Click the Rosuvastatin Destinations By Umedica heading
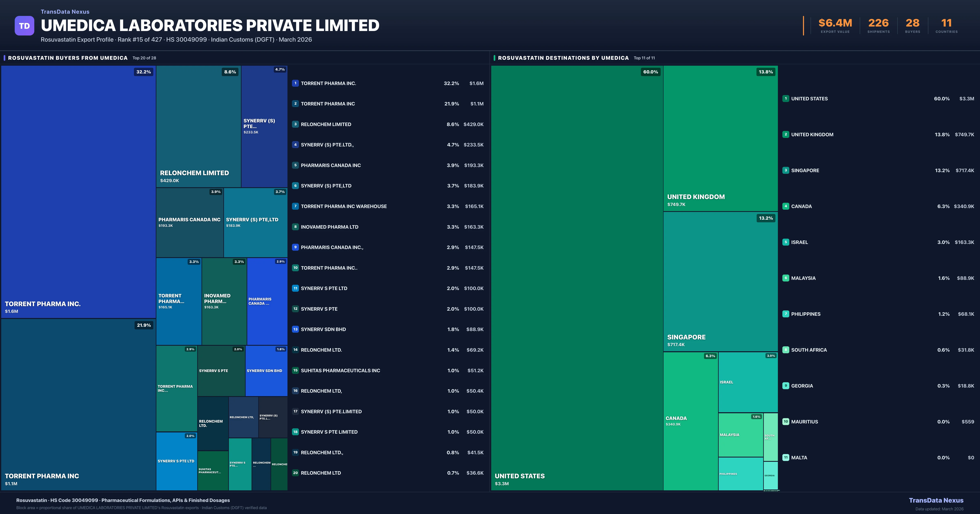The image size is (980, 514). [x=563, y=58]
